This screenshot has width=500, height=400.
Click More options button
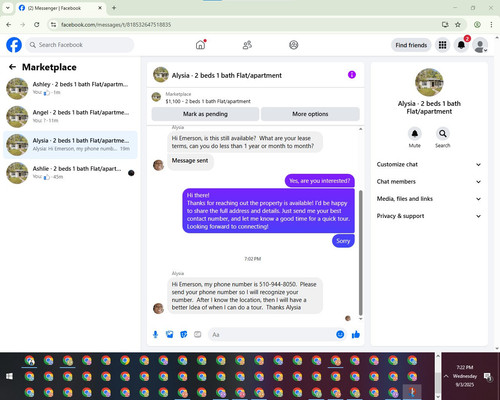pyautogui.click(x=310, y=114)
